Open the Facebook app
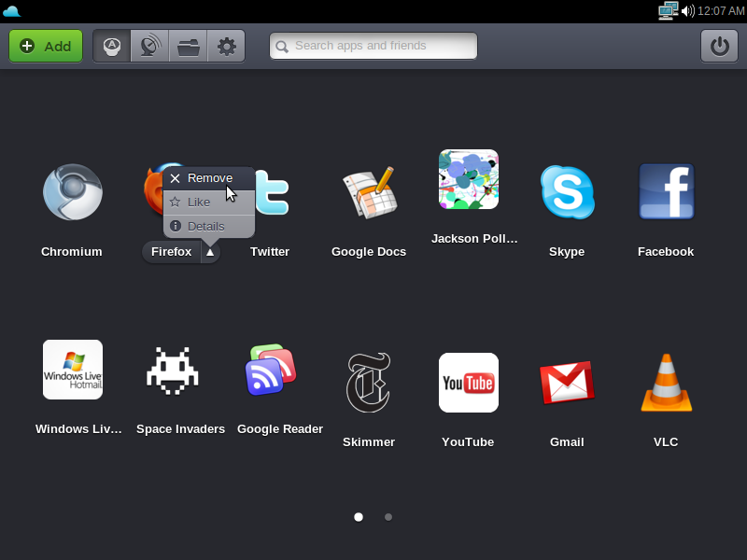Screen dimensions: 747x560 click(x=666, y=191)
